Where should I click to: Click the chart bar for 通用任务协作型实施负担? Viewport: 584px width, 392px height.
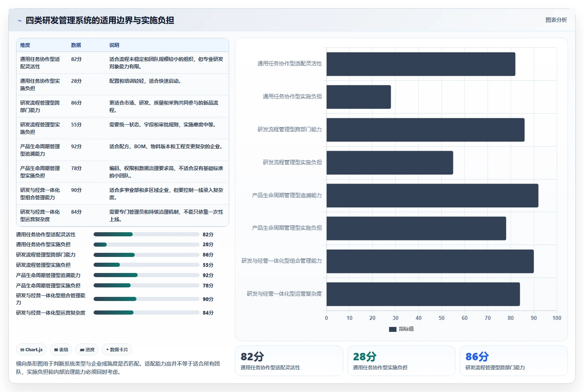359,97
